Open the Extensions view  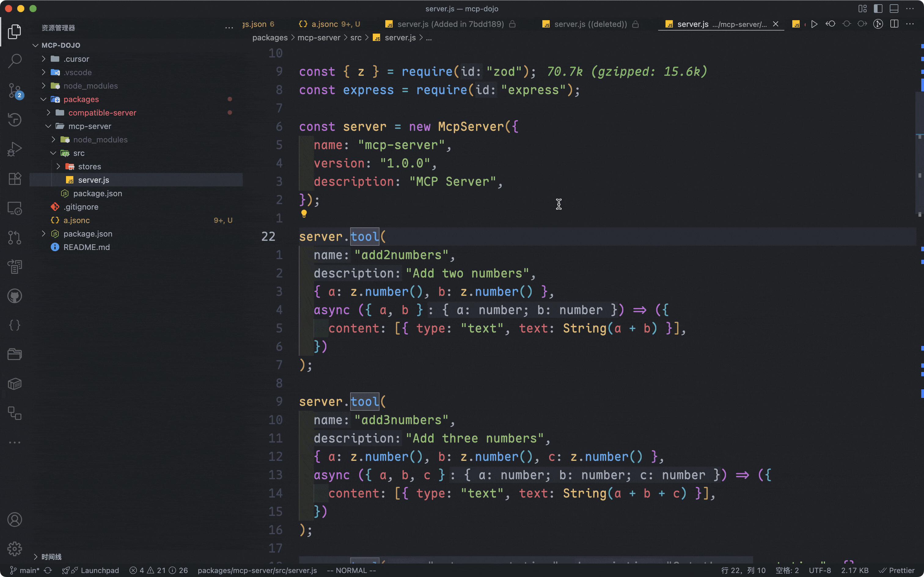coord(14,178)
